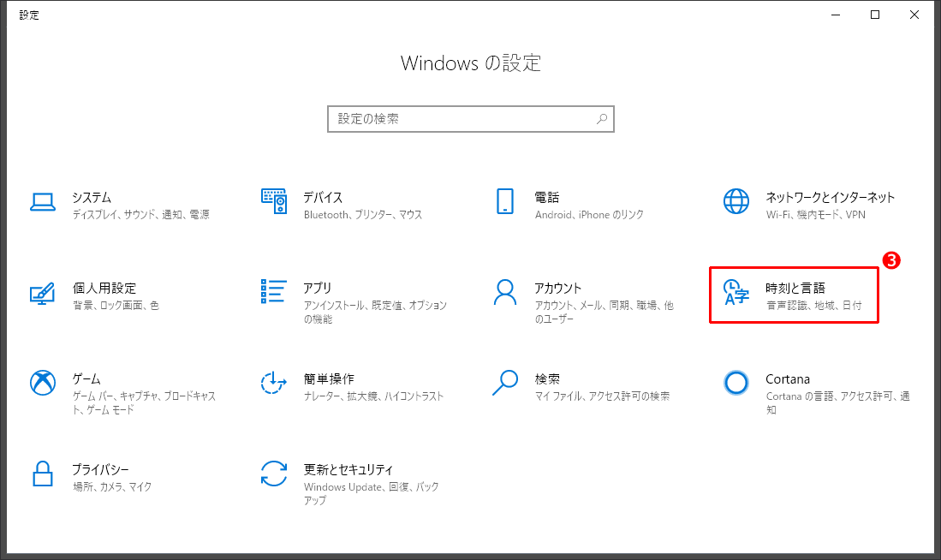This screenshot has width=941, height=560.
Task: Open the 検索 settings title
Action: [x=547, y=379]
